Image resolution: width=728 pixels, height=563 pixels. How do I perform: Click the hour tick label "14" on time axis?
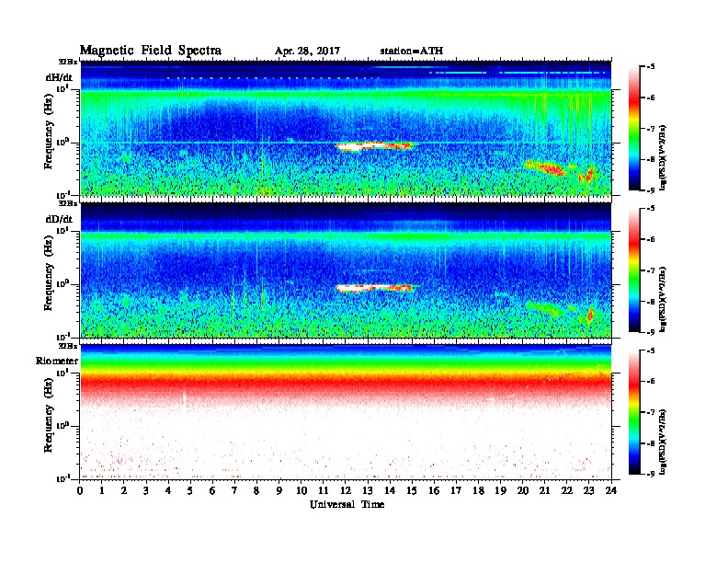[390, 490]
